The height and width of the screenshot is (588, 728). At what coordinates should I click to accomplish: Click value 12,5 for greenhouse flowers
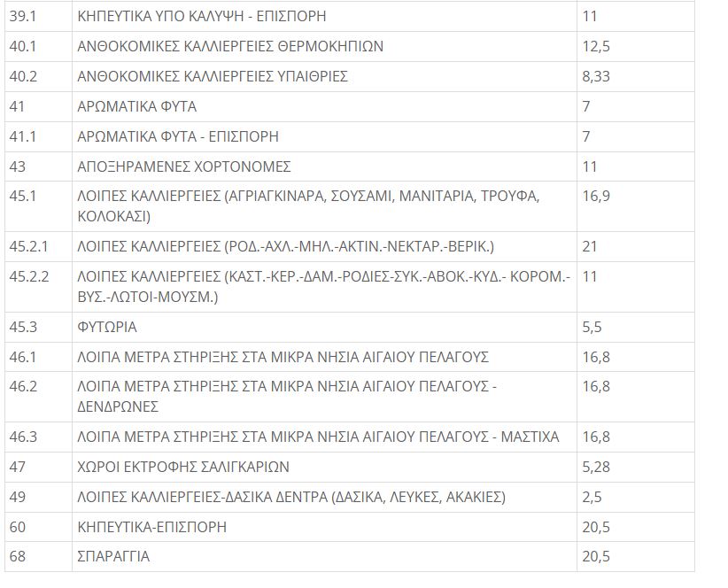[596, 46]
